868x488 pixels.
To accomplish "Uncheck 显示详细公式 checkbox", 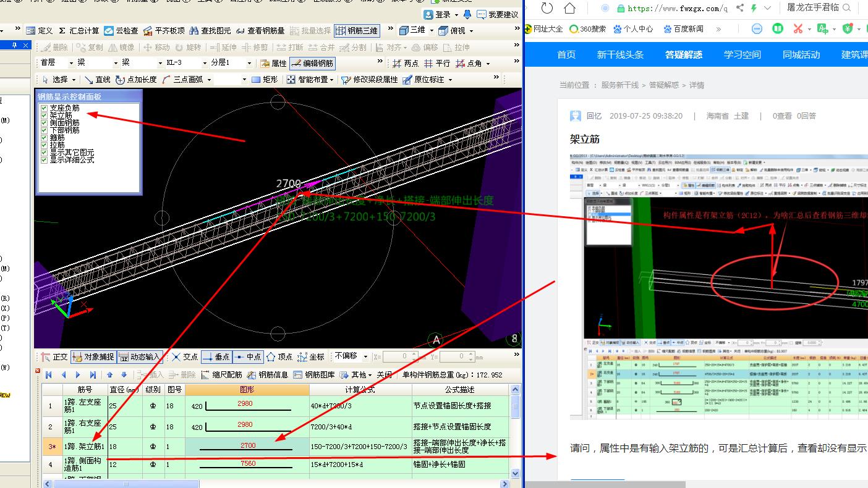I will click(44, 160).
